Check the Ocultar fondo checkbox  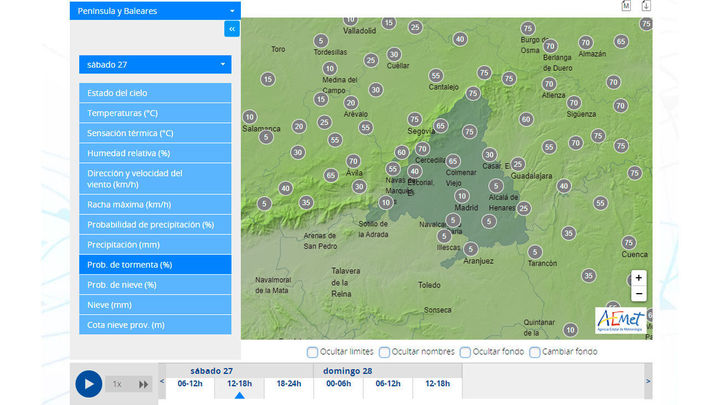[465, 352]
